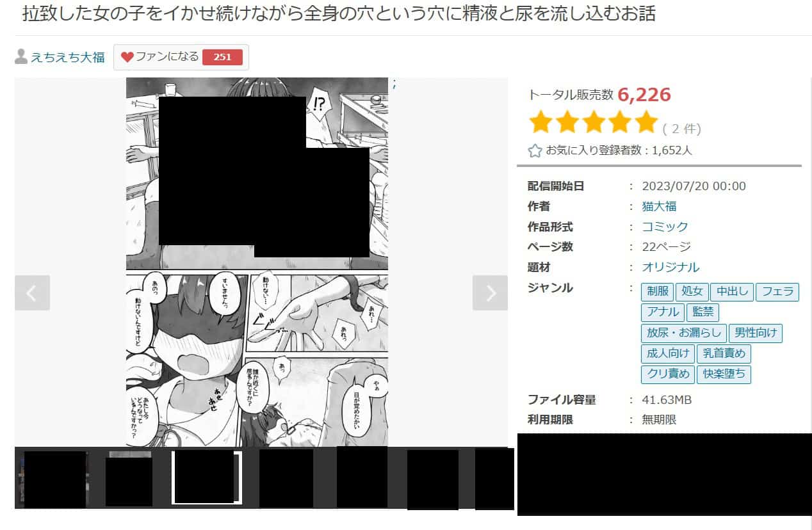This screenshot has width=812, height=530.
Task: Open the オリジナル theme link
Action: coord(670,268)
